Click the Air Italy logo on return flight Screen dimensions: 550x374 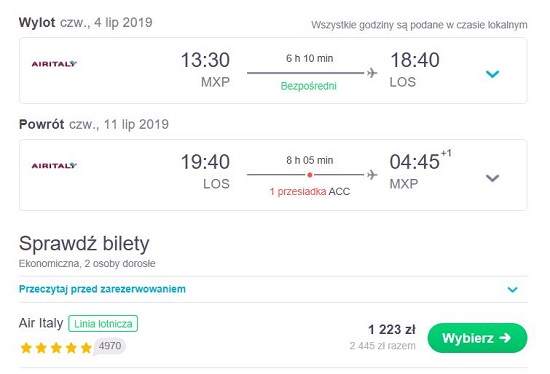[54, 166]
